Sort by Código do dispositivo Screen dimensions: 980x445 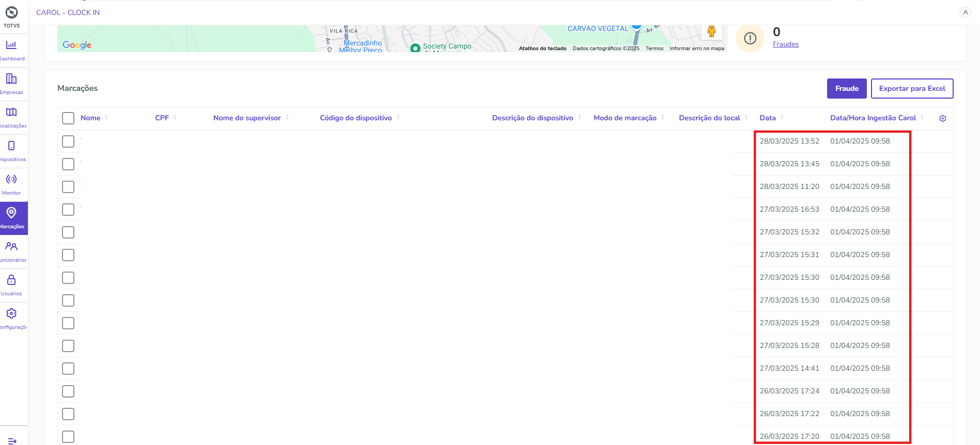(x=398, y=118)
